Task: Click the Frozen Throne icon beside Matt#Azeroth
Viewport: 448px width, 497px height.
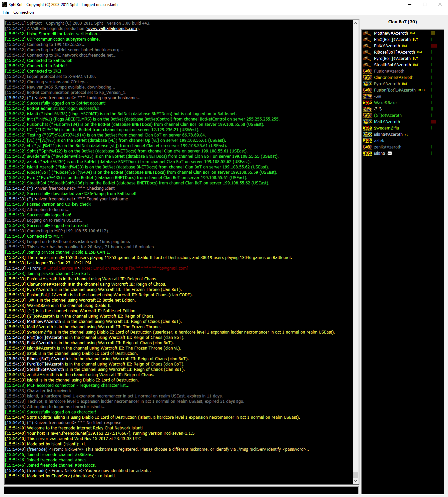Action: (367, 122)
